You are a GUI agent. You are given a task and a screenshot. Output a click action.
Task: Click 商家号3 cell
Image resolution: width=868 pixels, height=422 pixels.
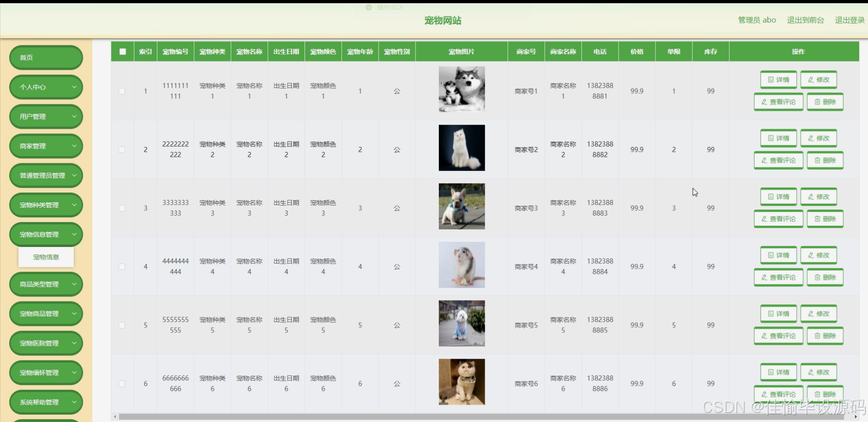(526, 208)
